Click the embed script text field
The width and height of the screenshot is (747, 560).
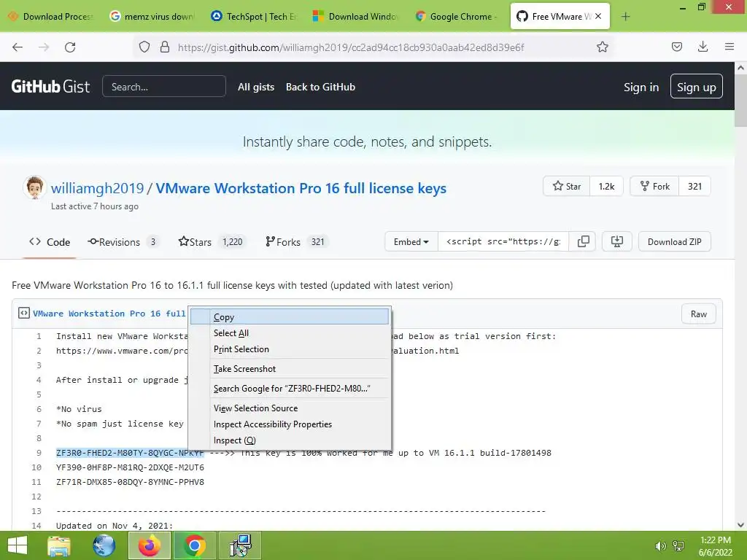coord(503,241)
